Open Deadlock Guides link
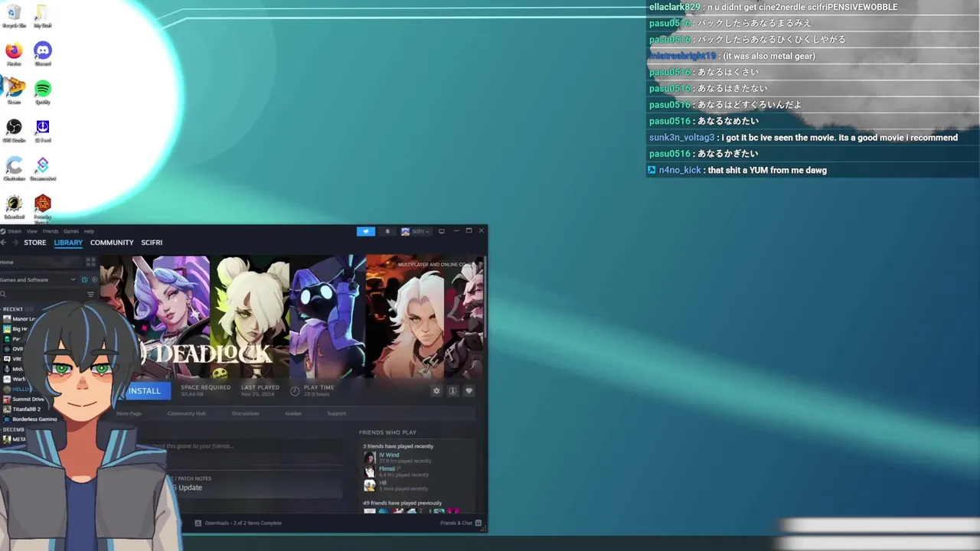Image resolution: width=980 pixels, height=551 pixels. 293,413
